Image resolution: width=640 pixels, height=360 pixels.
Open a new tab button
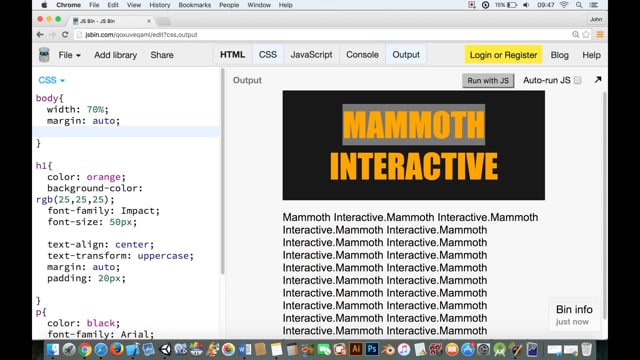click(164, 21)
